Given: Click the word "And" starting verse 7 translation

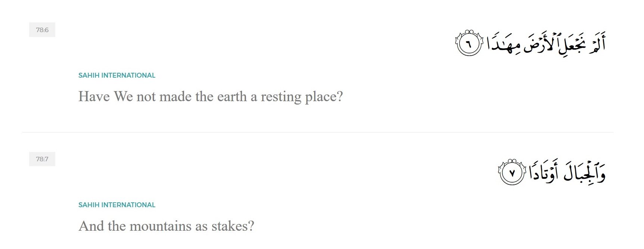Looking at the screenshot, I should (x=91, y=226).
